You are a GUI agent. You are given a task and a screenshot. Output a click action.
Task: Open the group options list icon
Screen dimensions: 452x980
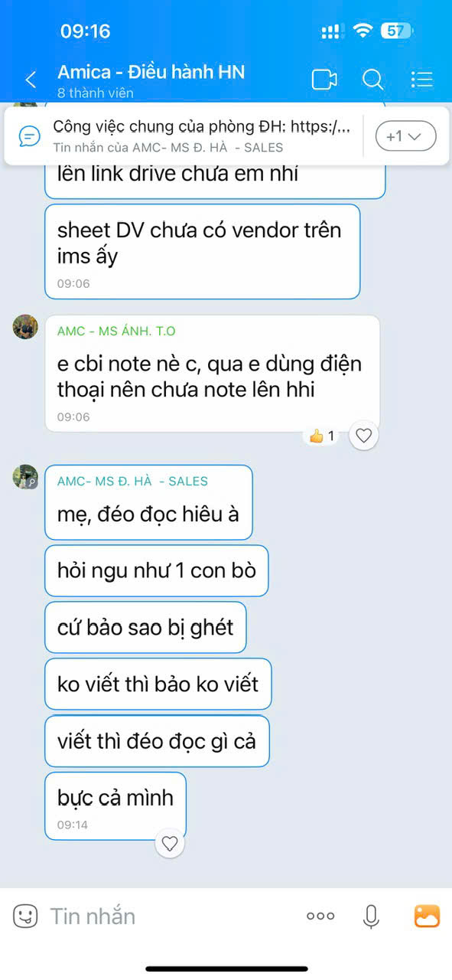click(421, 80)
